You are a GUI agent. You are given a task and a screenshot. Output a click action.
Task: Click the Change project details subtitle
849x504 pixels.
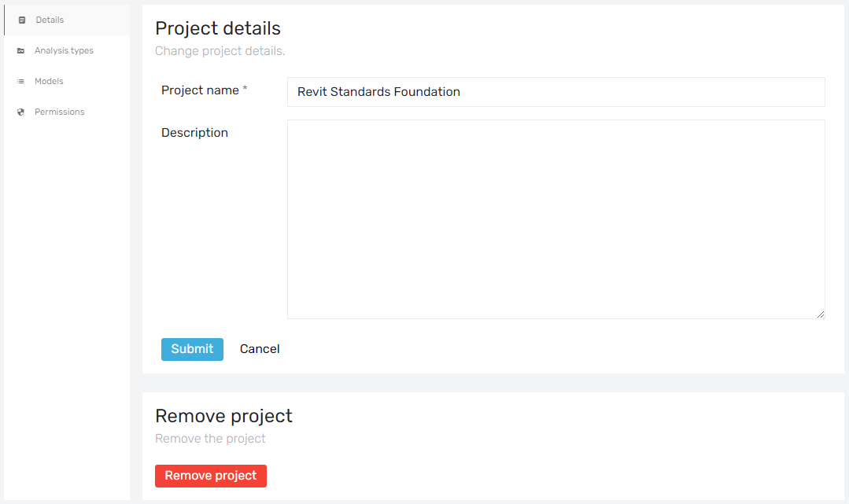[x=220, y=50]
